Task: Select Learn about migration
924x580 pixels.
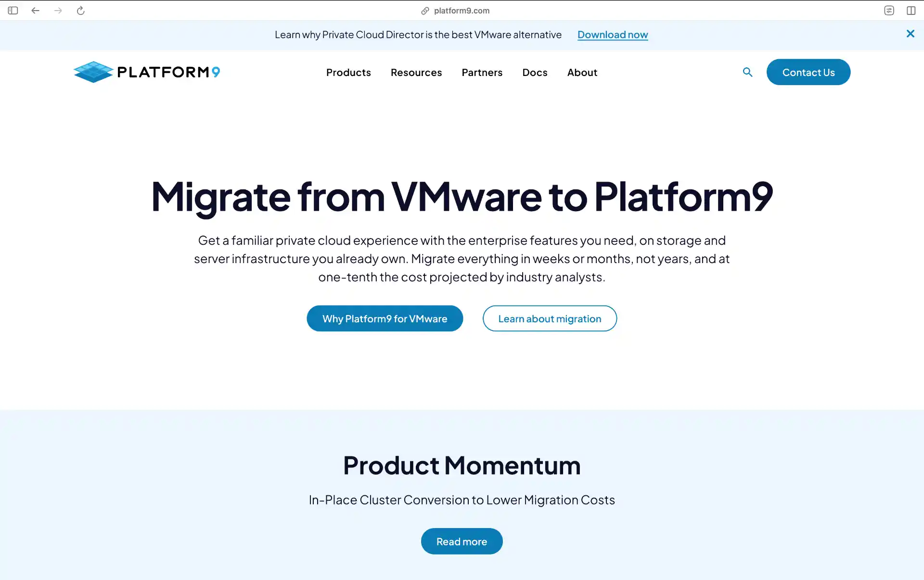Action: pos(550,318)
